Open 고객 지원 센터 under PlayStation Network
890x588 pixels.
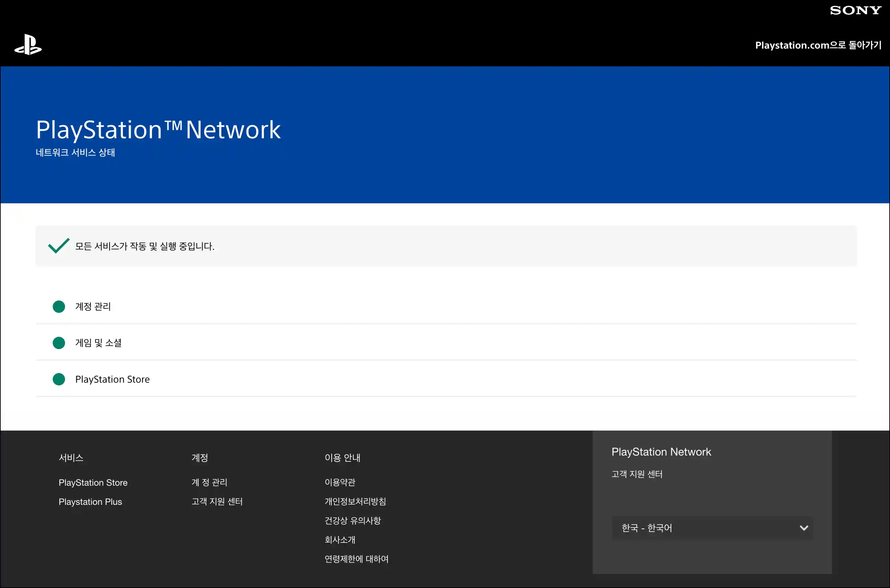pyautogui.click(x=637, y=474)
